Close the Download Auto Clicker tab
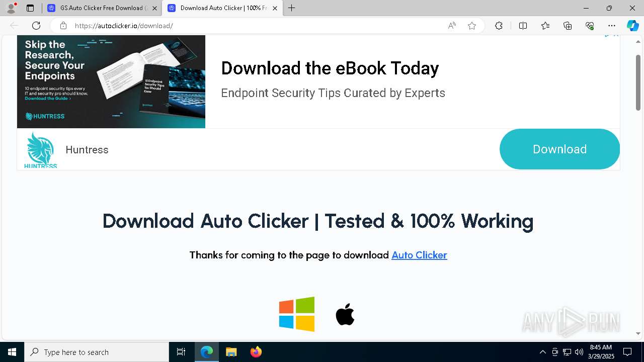Image resolution: width=644 pixels, height=362 pixels. (275, 8)
